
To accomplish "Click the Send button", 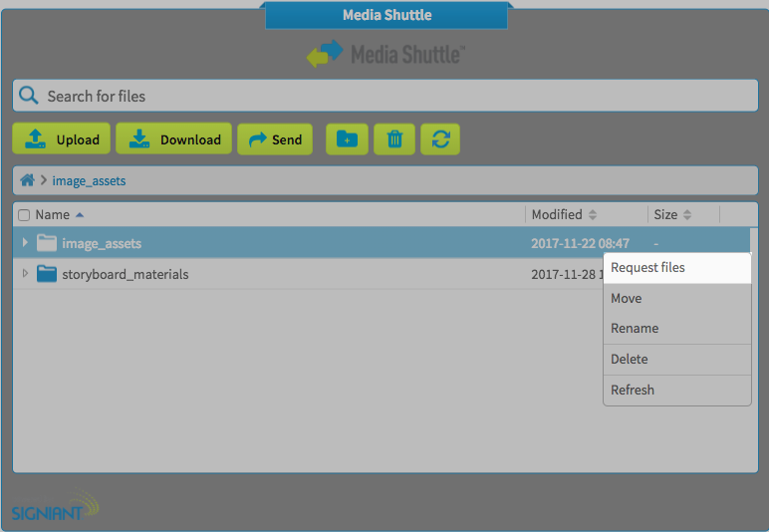I will pos(275,139).
